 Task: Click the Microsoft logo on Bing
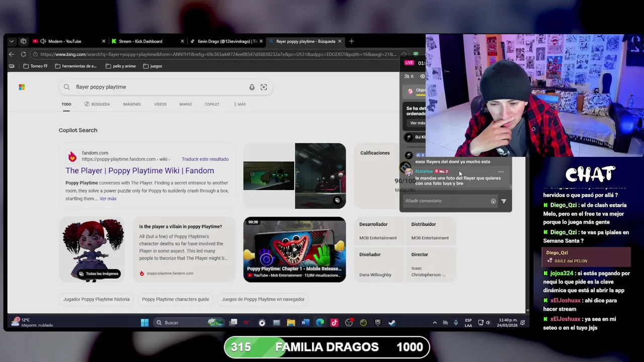click(x=22, y=87)
